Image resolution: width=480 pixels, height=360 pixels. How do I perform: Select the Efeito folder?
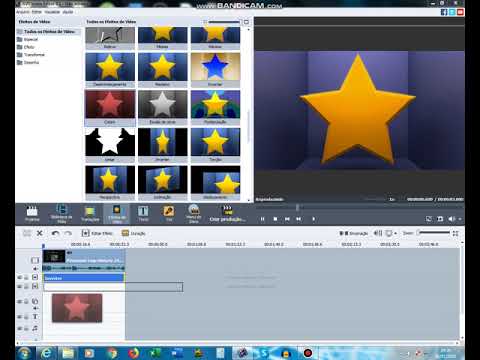pyautogui.click(x=26, y=47)
